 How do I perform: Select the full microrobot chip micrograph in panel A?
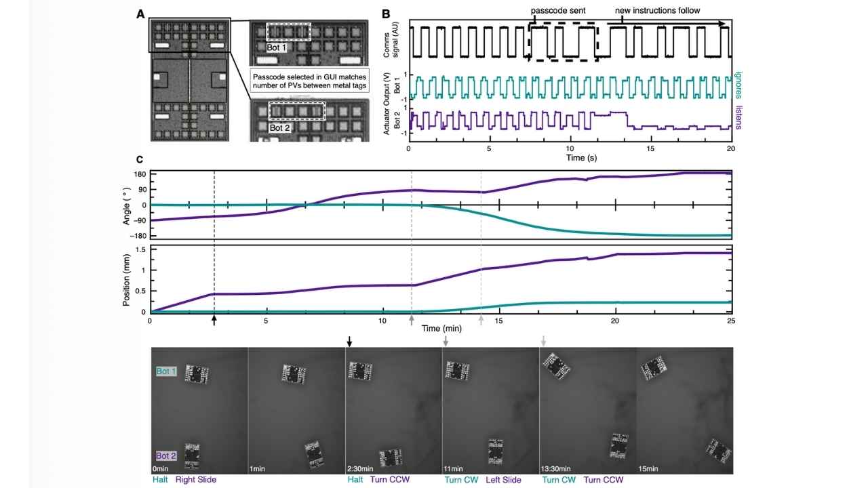189,80
